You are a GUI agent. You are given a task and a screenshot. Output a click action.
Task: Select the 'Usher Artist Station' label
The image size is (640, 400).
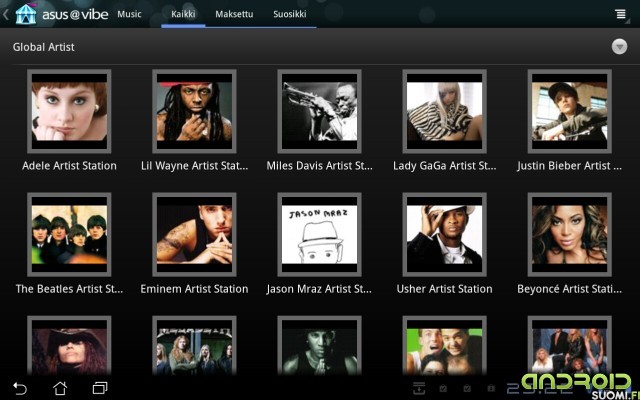(444, 289)
